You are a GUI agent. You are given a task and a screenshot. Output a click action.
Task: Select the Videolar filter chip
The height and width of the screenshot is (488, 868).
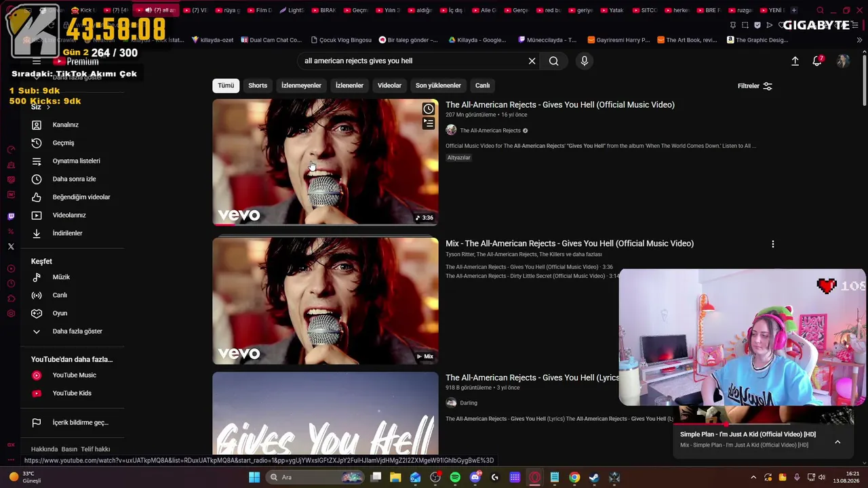click(389, 85)
